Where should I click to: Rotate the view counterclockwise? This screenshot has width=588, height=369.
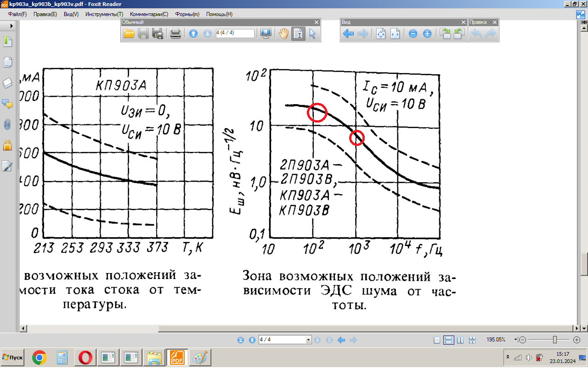click(x=459, y=34)
